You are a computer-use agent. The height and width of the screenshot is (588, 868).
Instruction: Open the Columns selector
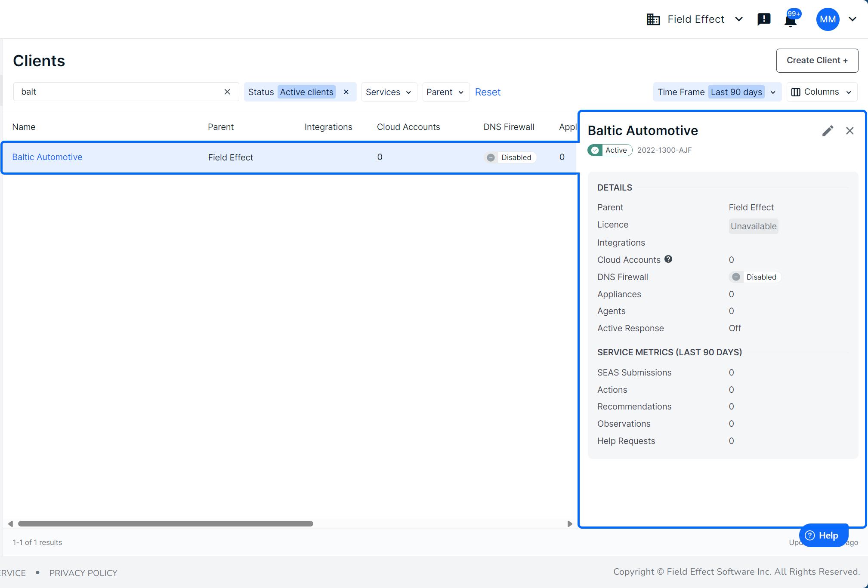pyautogui.click(x=822, y=92)
